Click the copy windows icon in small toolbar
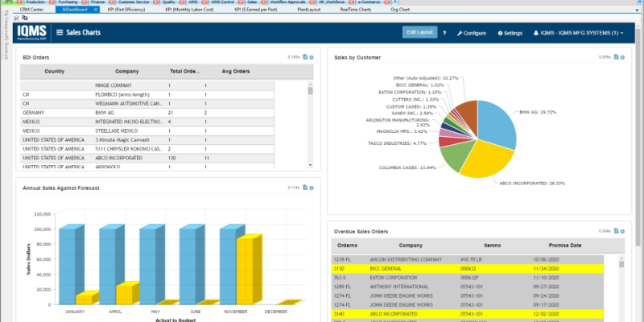This screenshot has height=322, width=644. [x=25, y=18]
